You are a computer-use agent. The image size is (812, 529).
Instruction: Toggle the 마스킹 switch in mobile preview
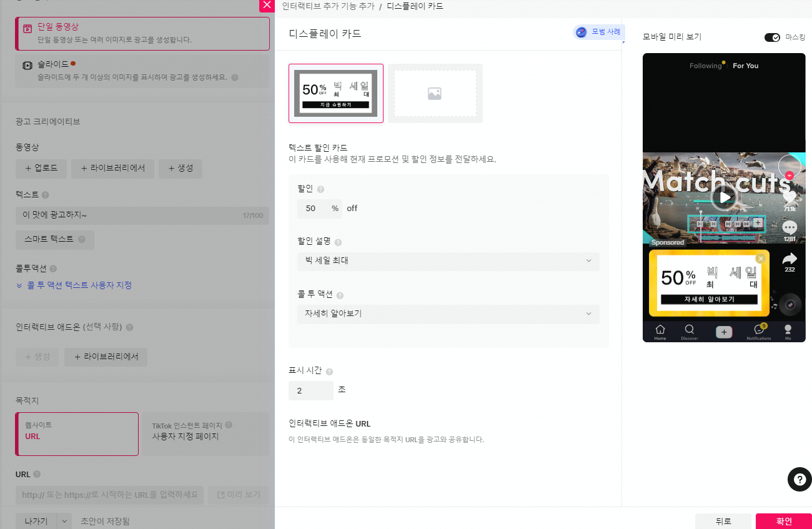[772, 37]
